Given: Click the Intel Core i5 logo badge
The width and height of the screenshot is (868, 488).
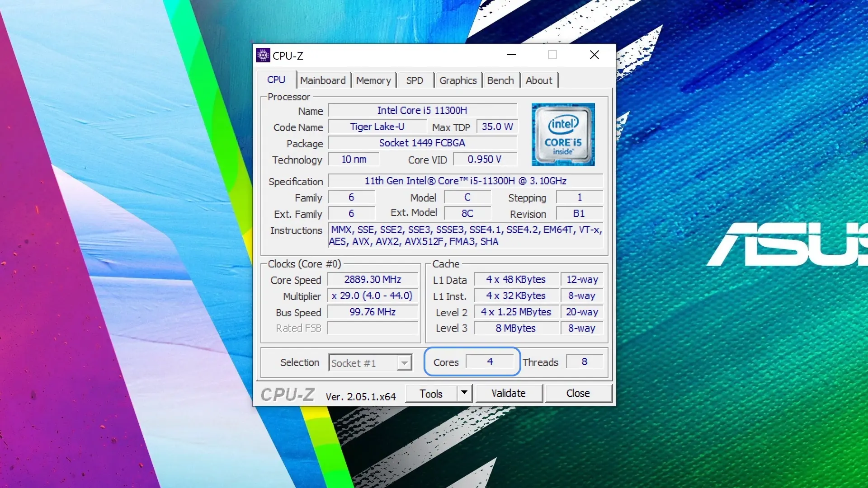Looking at the screenshot, I should pyautogui.click(x=563, y=135).
